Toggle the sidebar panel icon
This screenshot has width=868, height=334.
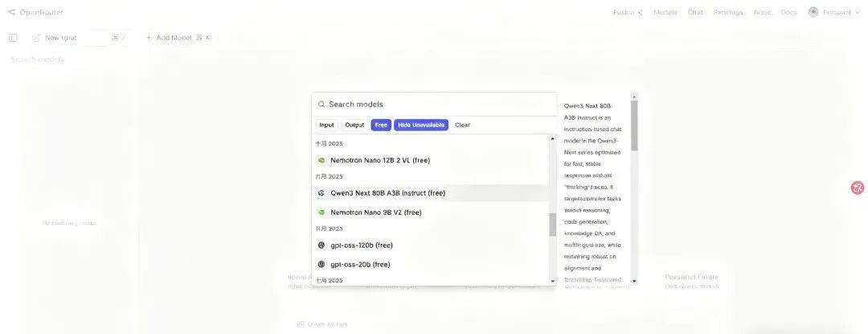click(x=13, y=38)
